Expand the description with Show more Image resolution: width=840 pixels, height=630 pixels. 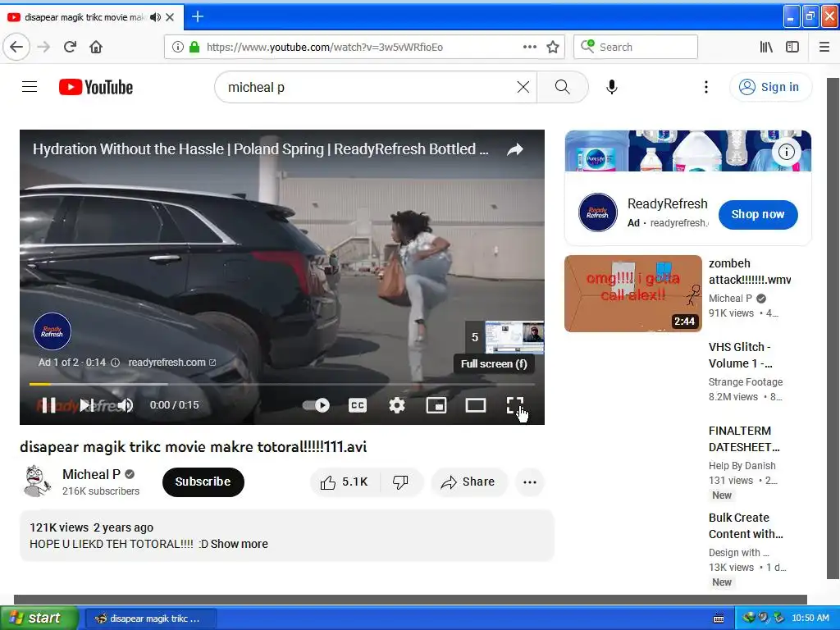click(239, 545)
